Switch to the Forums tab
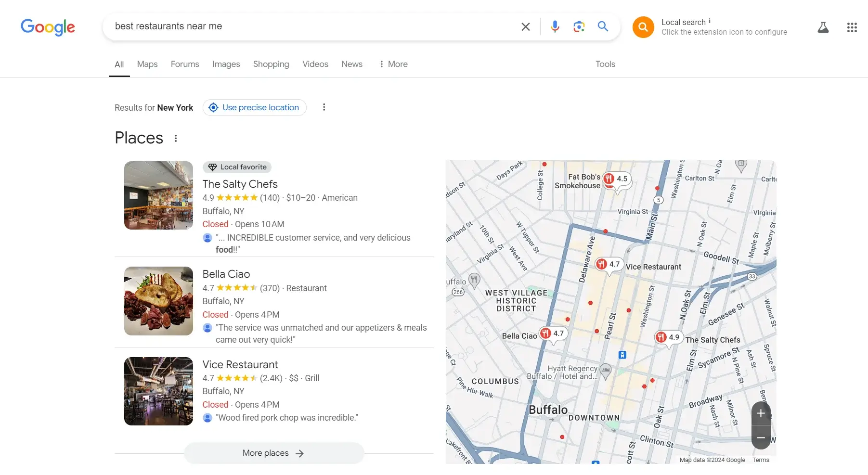The height and width of the screenshot is (475, 868). point(185,64)
